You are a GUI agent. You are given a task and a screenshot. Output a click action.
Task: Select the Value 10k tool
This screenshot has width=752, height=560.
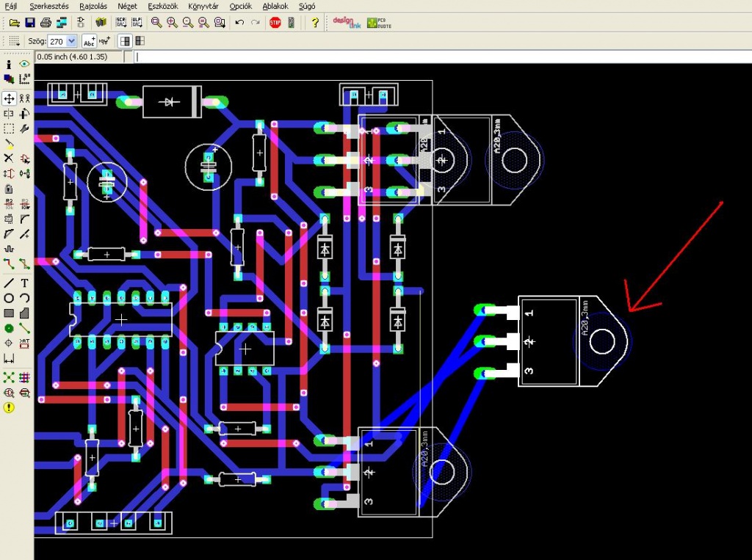click(x=24, y=204)
